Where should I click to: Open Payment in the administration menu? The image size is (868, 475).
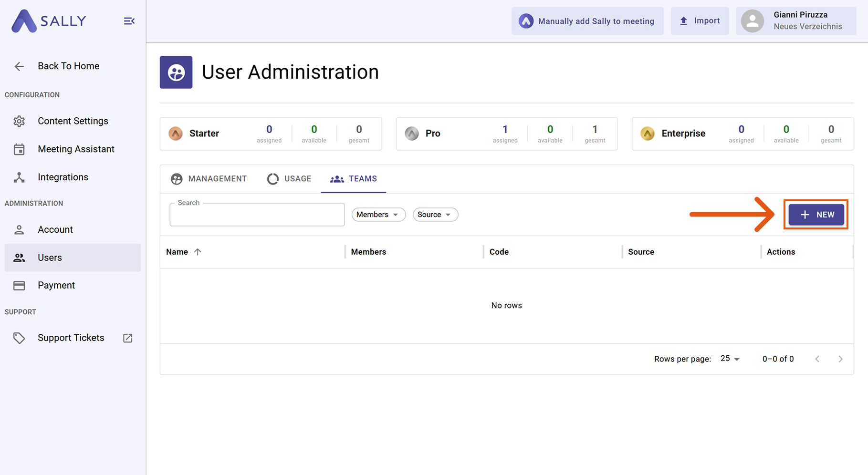click(x=56, y=286)
